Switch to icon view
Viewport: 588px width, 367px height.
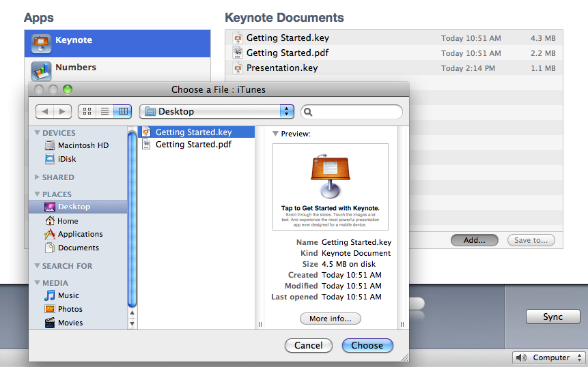click(87, 111)
